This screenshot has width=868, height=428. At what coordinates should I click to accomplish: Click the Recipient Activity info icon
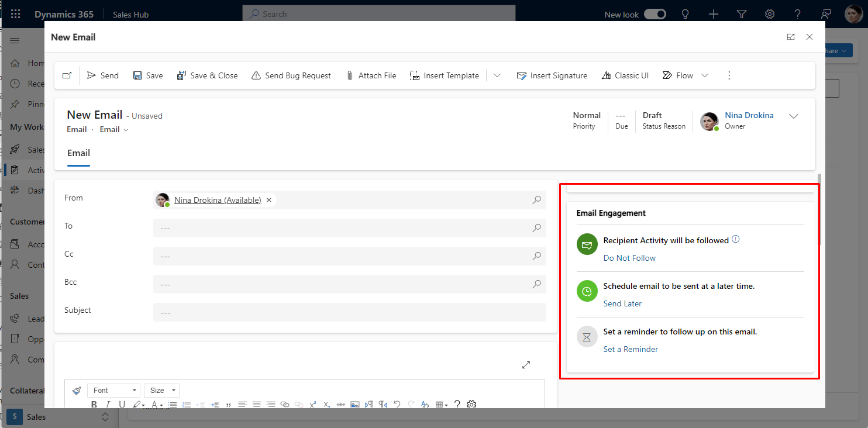(736, 239)
